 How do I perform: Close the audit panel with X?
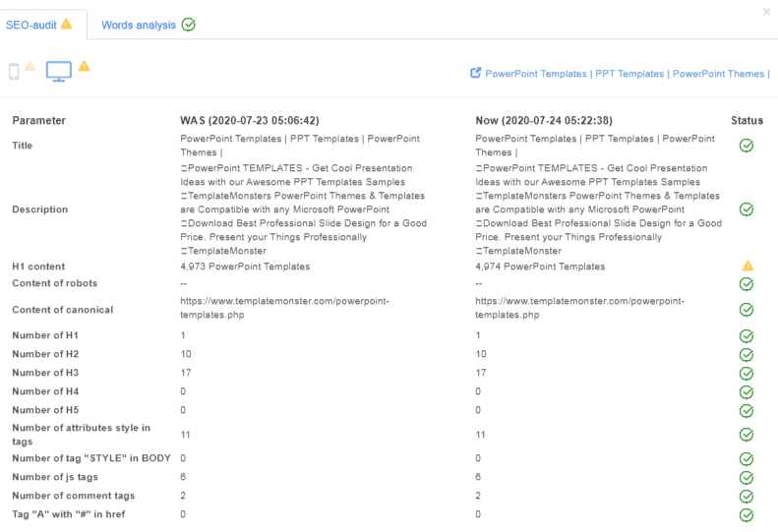[766, 12]
